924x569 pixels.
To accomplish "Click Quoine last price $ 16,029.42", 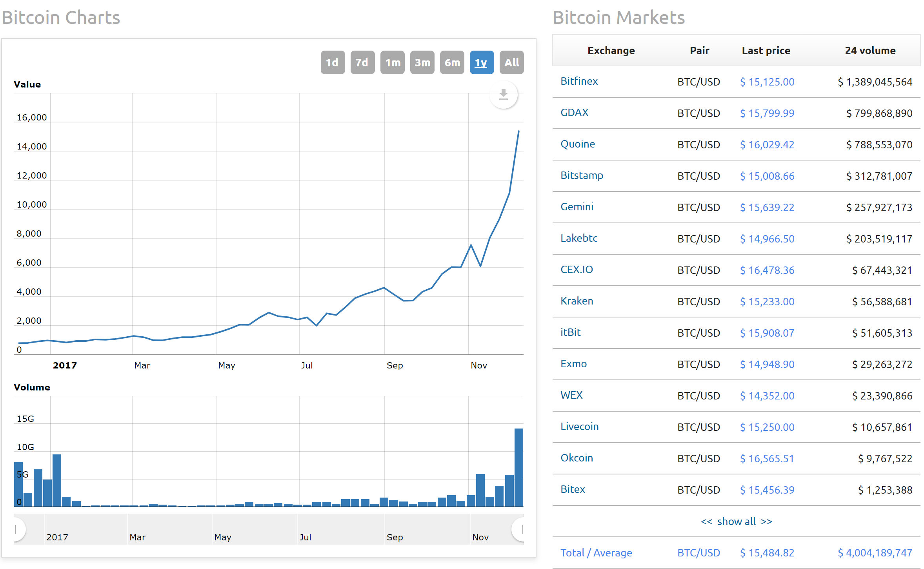I will [767, 144].
